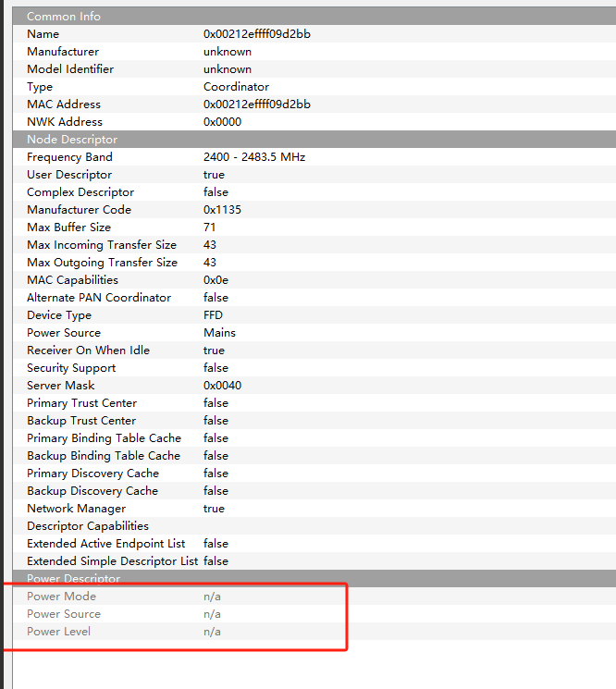Select the Manufacturer Code value 0x1135
Image resolution: width=616 pixels, height=689 pixels.
[x=222, y=210]
